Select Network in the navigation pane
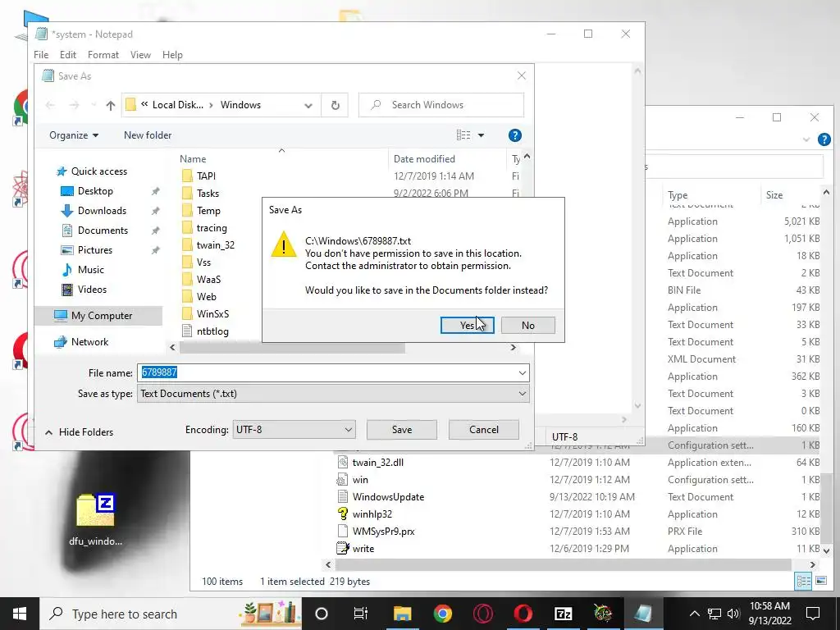840x630 pixels. 89,342
